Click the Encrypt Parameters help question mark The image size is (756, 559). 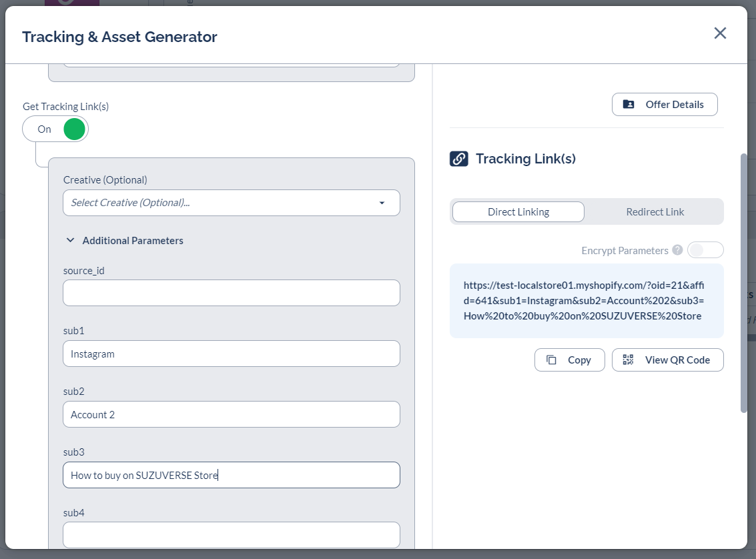(x=677, y=250)
